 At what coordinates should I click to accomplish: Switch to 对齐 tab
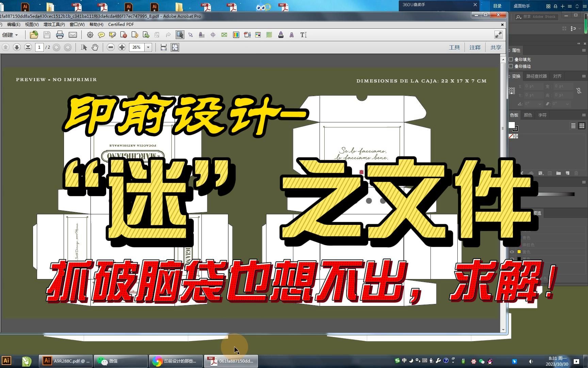point(557,76)
